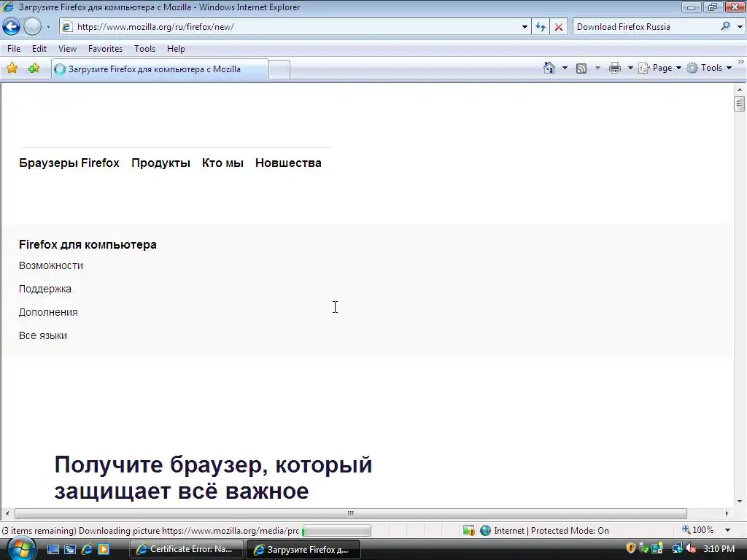Click the Браузеры Firefox navigation link
The height and width of the screenshot is (560, 747).
[x=69, y=163]
